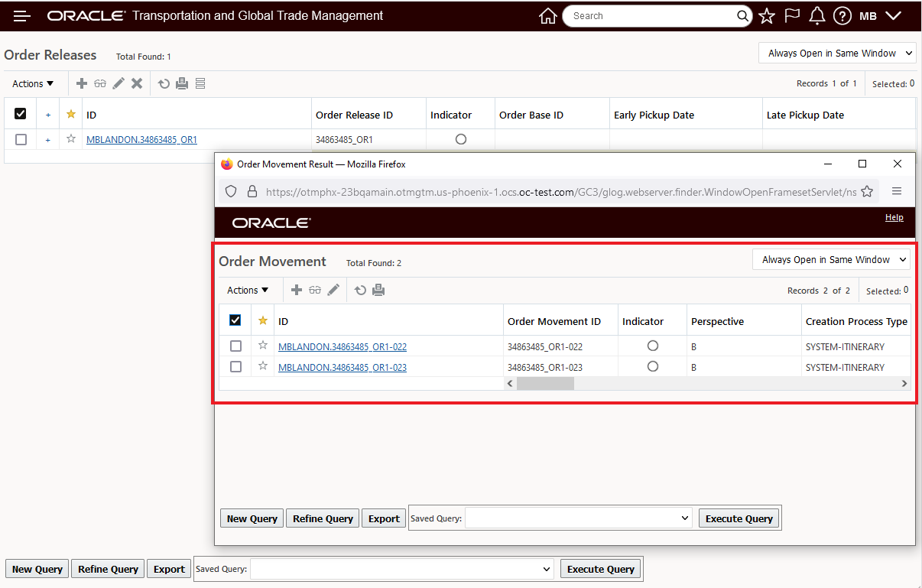Click Execute Query in Order Releases page

(601, 569)
